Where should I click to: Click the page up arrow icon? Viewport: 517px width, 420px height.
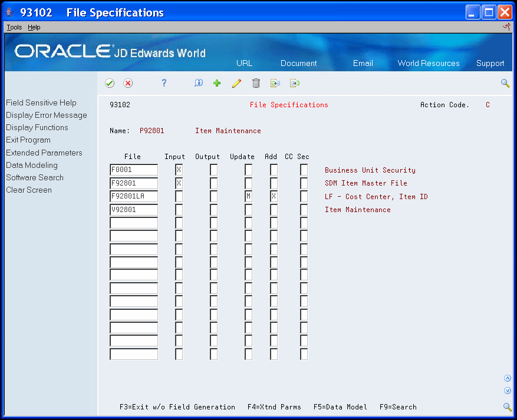coord(508,378)
